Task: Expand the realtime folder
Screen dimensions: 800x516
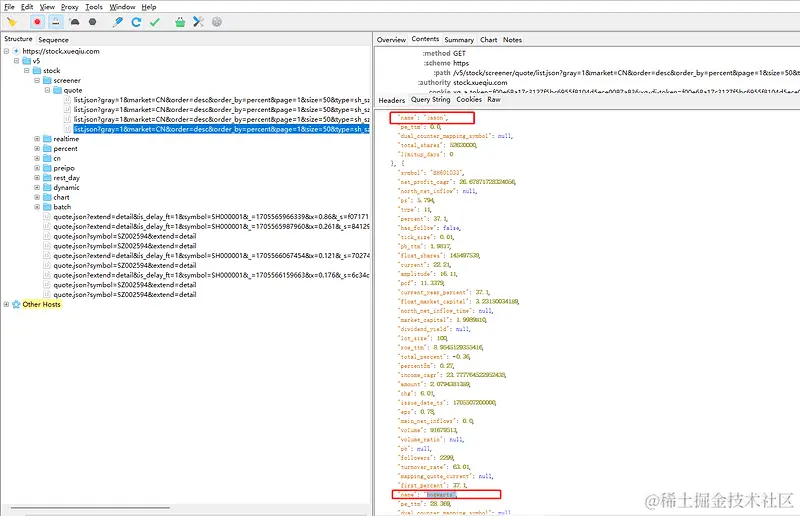Action: pos(37,139)
